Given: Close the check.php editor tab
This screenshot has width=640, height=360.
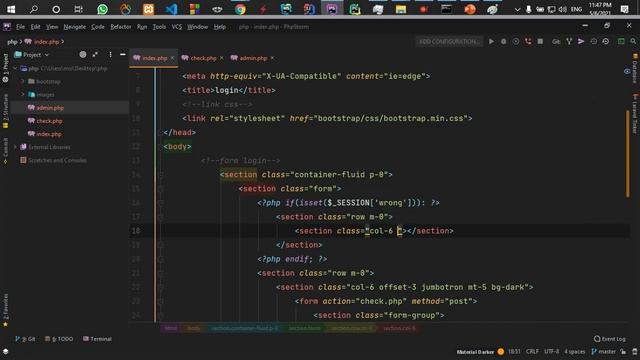Looking at the screenshot, I should [x=222, y=58].
